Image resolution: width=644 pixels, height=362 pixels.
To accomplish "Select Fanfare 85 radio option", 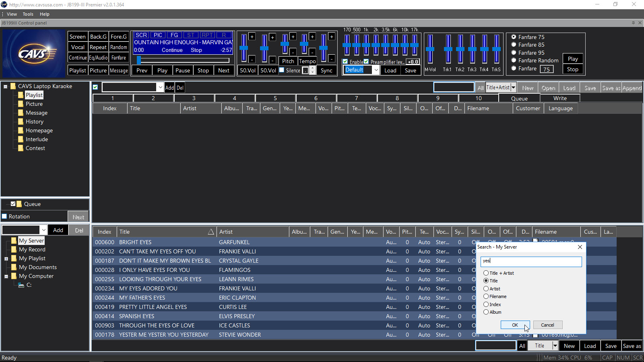I will click(514, 45).
